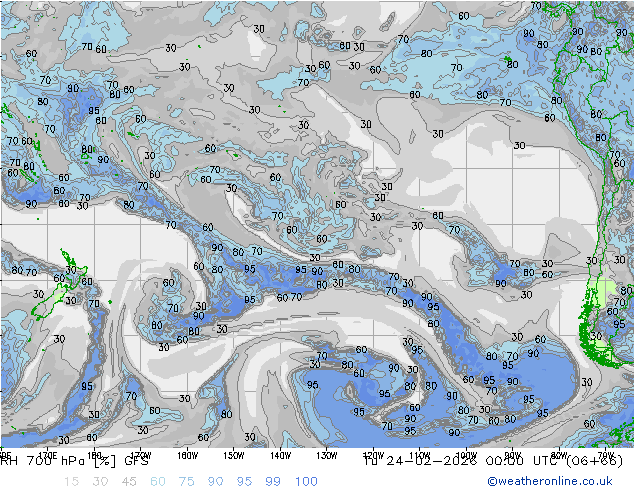
Task: Click the 140W longitude label
Action: tap(280, 456)
